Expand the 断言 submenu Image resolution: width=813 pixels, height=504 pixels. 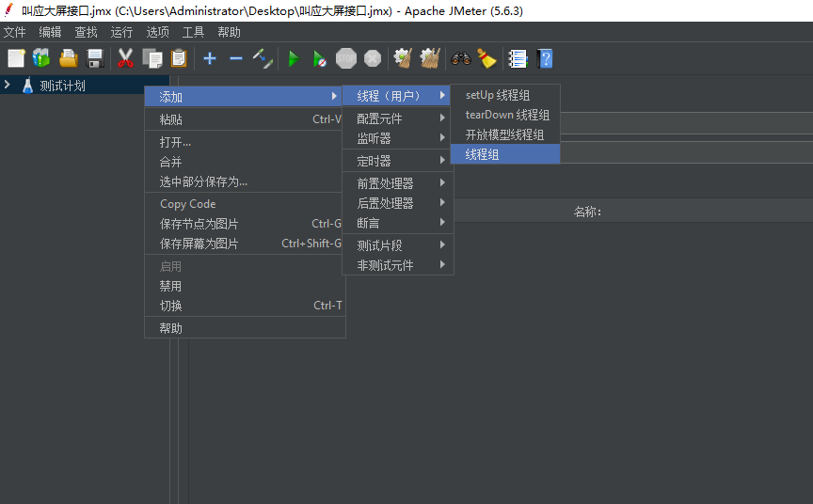[x=398, y=223]
